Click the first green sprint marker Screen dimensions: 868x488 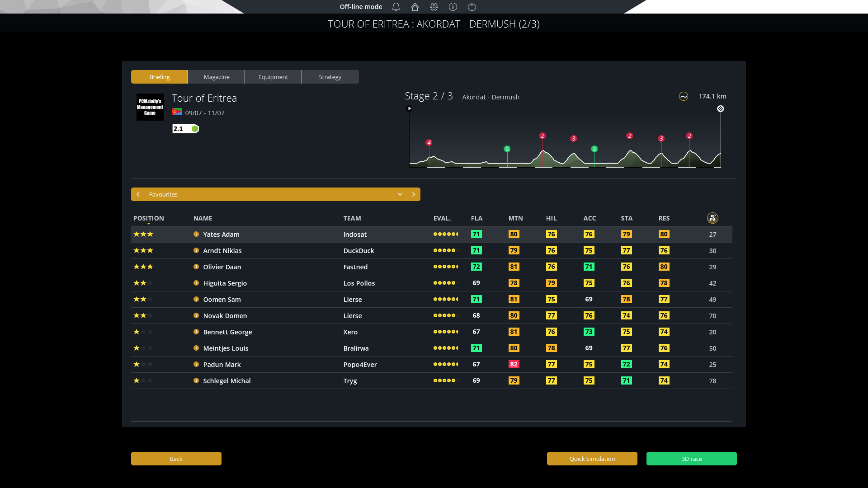tap(507, 149)
